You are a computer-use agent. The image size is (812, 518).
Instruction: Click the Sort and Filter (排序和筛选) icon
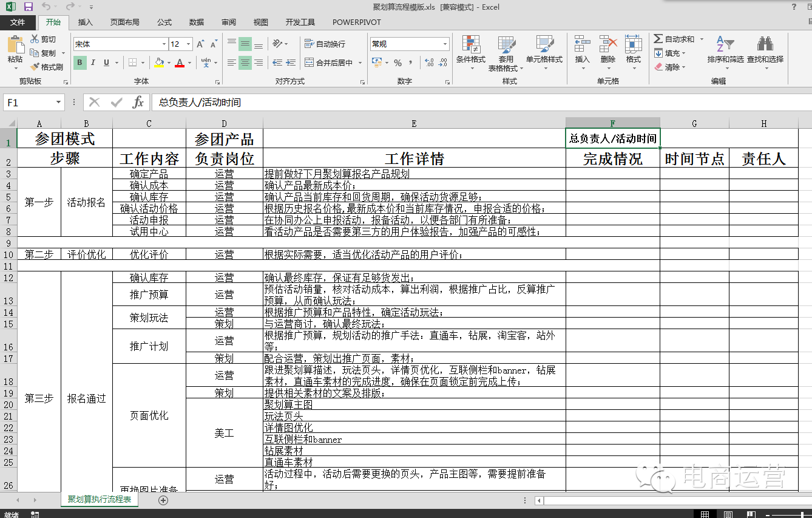point(725,45)
